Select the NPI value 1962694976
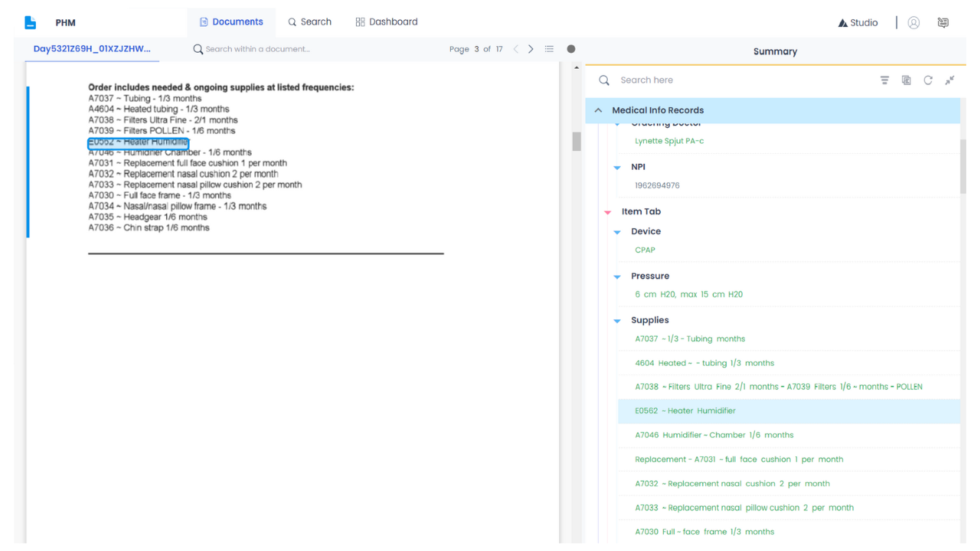 pos(657,186)
